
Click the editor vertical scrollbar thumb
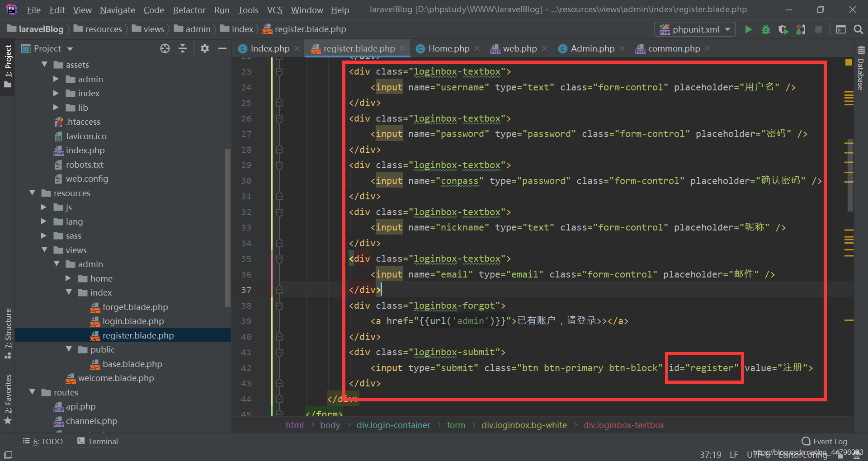[x=849, y=175]
